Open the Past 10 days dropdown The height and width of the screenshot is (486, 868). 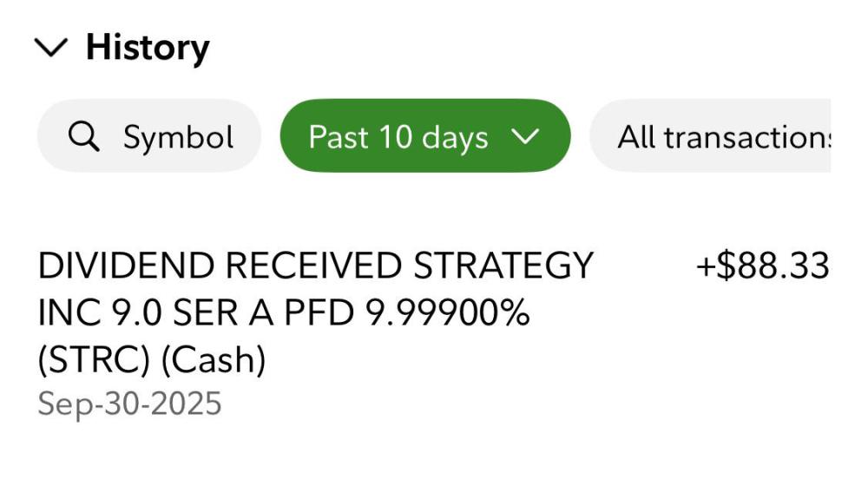pos(424,136)
